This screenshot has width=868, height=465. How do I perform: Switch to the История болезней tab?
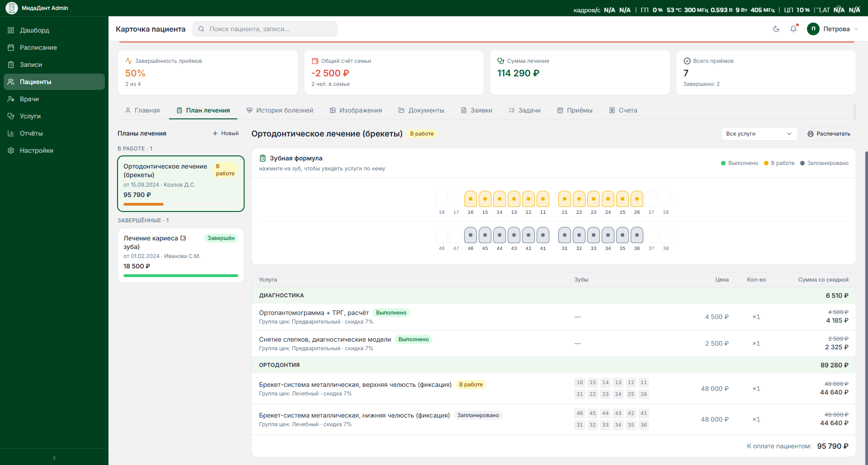click(280, 110)
